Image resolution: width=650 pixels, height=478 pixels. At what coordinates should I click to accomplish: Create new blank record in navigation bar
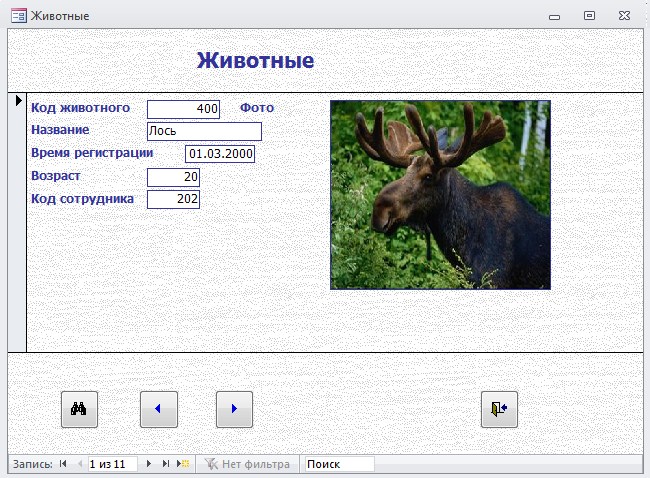coord(183,463)
